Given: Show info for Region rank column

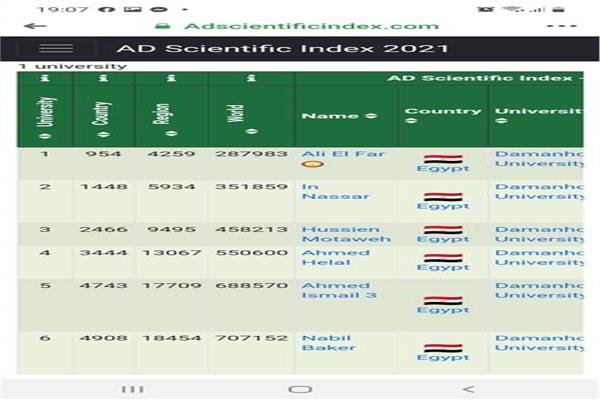Looking at the screenshot, I should tap(171, 78).
